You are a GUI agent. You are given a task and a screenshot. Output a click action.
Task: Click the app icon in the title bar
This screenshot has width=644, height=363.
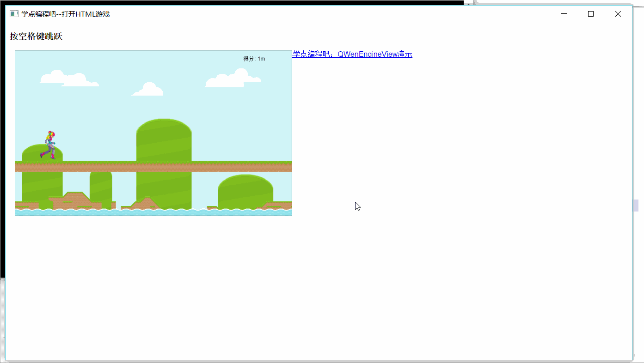[x=14, y=14]
